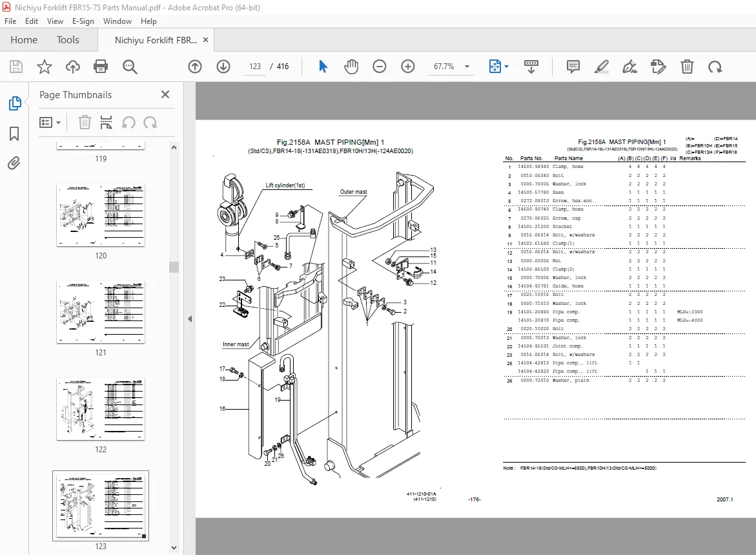Open the Bookmarks panel icon
756x555 pixels.
tap(14, 134)
